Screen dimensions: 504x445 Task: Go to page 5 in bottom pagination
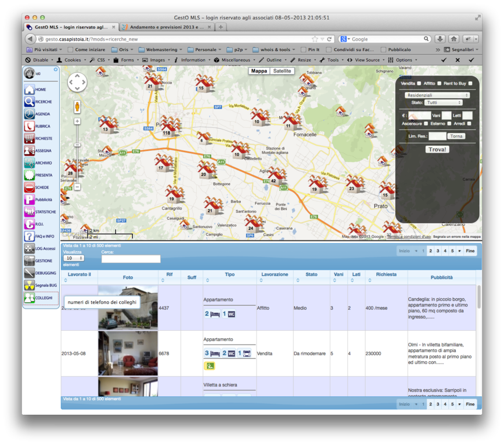click(452, 404)
